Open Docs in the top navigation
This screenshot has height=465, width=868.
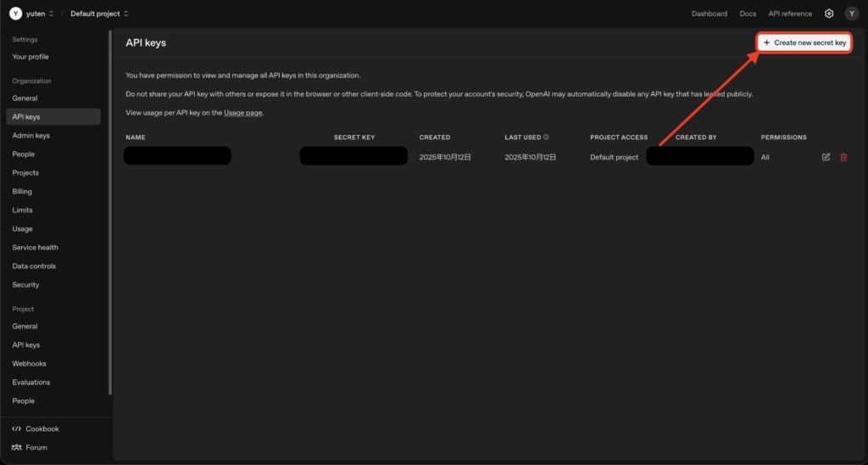tap(748, 14)
